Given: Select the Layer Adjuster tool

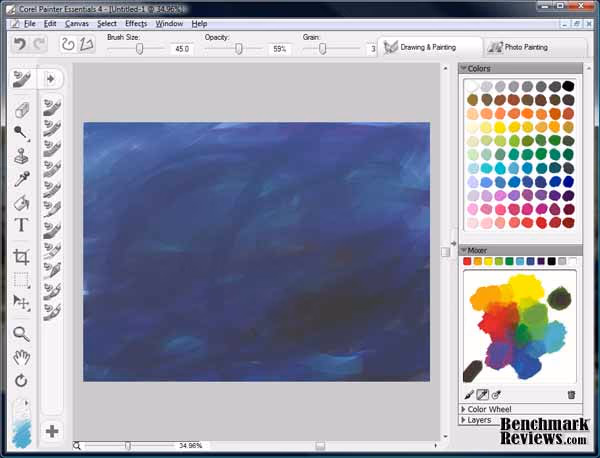Looking at the screenshot, I should [21, 303].
